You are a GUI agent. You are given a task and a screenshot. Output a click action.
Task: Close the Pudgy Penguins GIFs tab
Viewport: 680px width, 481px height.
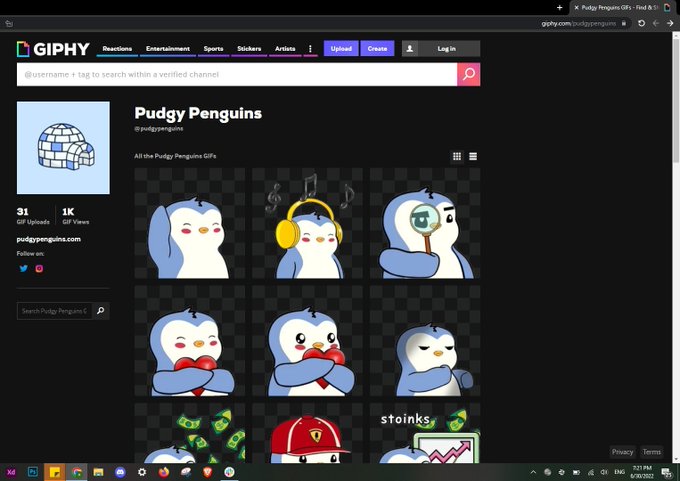point(576,7)
